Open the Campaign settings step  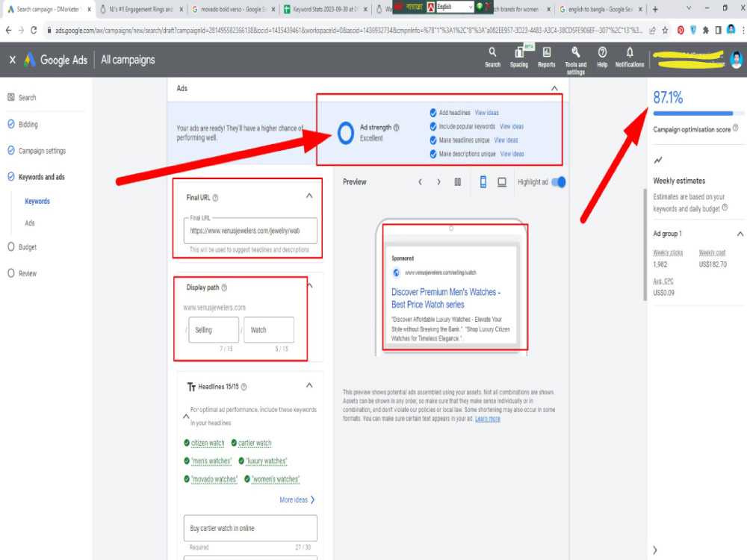pos(37,151)
